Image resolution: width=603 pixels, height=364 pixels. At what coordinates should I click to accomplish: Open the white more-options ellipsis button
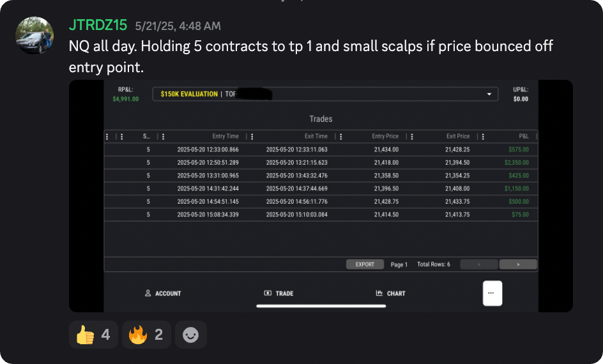tap(492, 293)
